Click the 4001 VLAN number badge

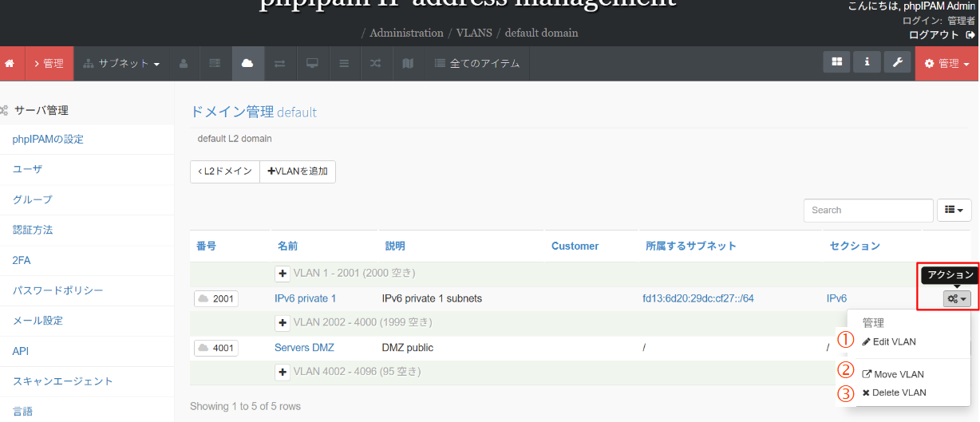216,348
